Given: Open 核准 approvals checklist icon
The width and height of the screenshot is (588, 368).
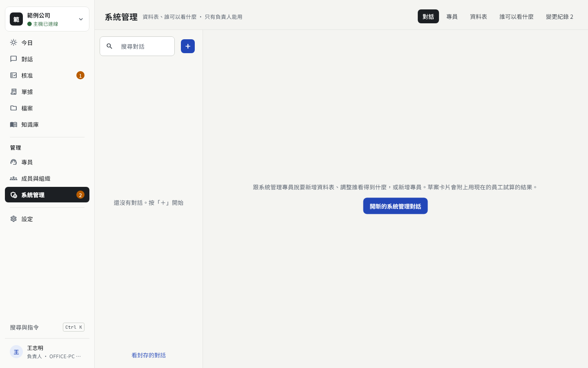Looking at the screenshot, I should [13, 75].
